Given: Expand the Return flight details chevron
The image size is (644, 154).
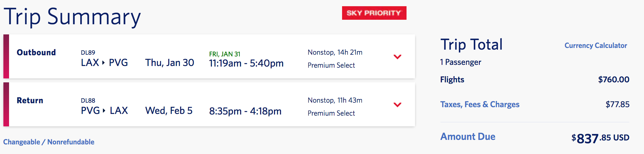Looking at the screenshot, I should pos(397,105).
